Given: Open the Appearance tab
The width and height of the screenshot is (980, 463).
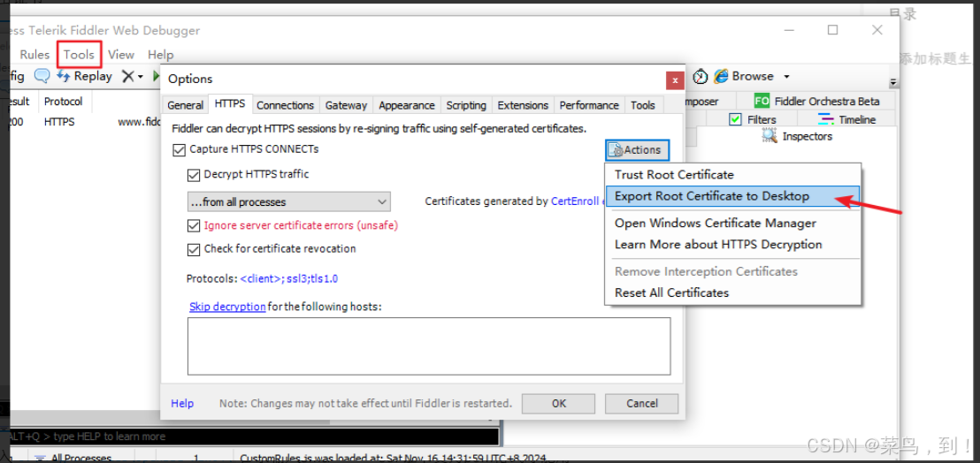Looking at the screenshot, I should (x=407, y=105).
